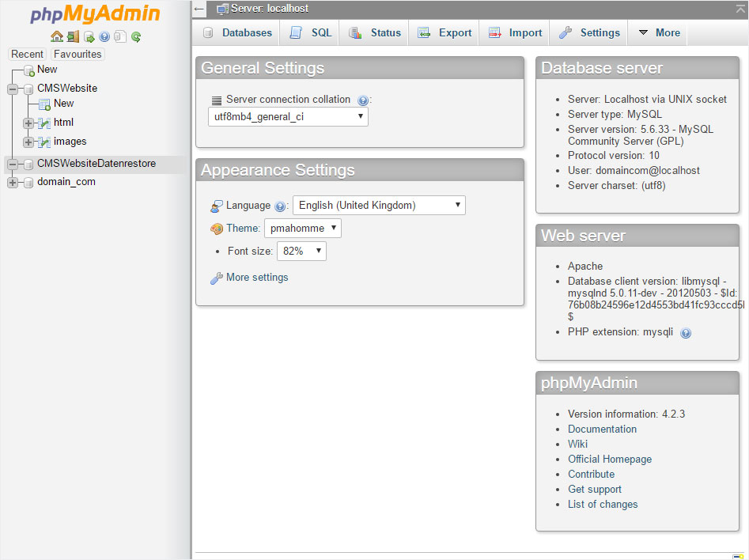
Task: Switch to the SQL tab
Action: point(309,33)
